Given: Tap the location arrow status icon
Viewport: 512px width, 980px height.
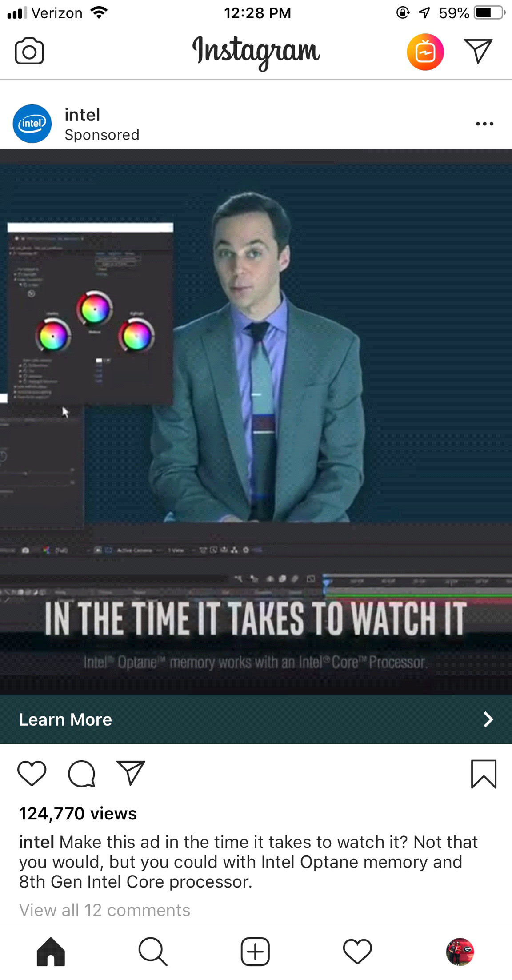Looking at the screenshot, I should [425, 12].
